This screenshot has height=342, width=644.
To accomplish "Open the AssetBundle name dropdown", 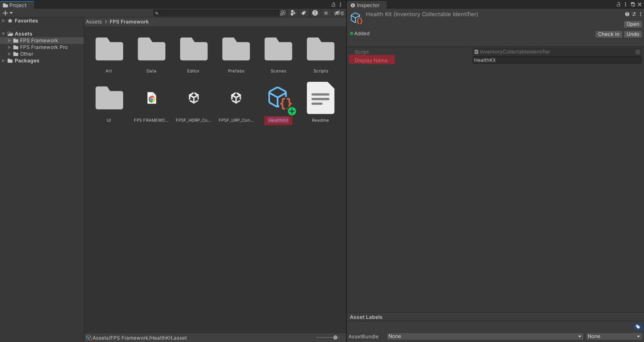I will [485, 337].
